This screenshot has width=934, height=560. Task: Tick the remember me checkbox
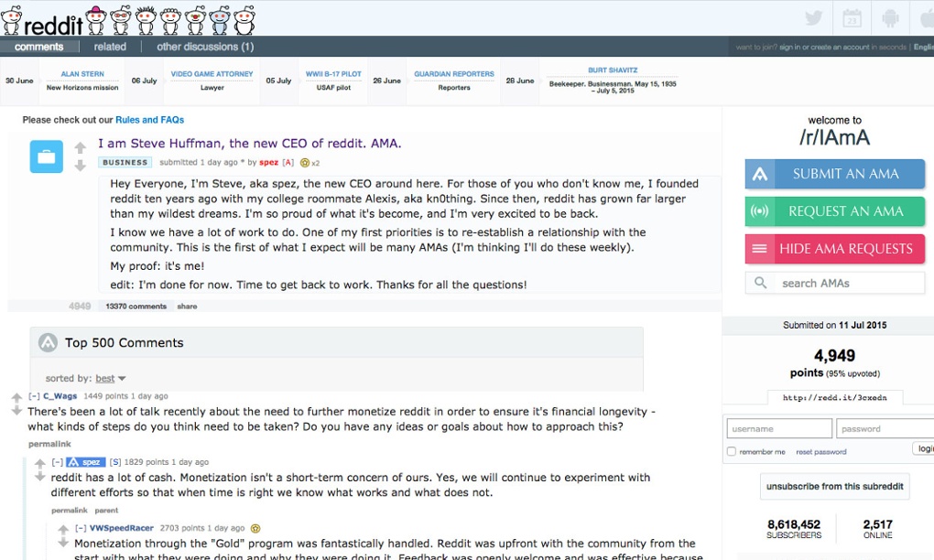click(x=732, y=452)
